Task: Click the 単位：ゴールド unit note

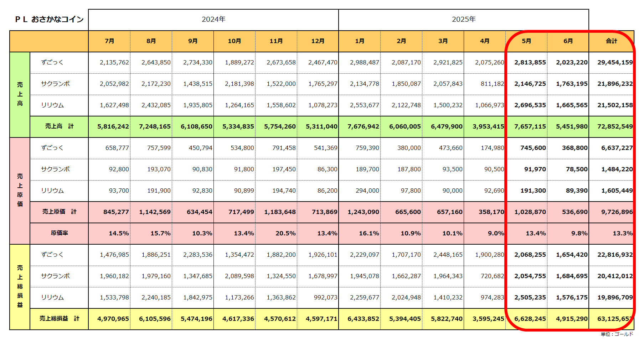Action: click(x=617, y=334)
